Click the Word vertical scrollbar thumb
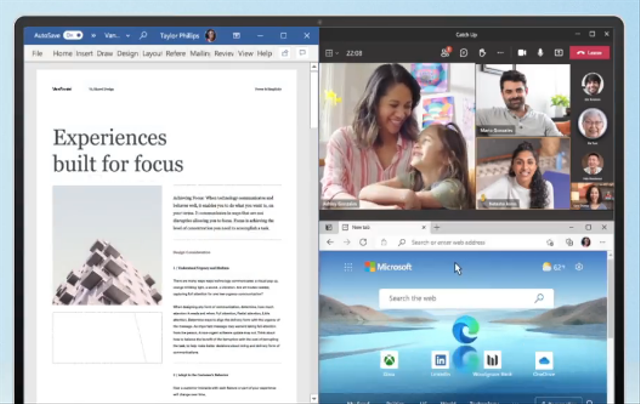This screenshot has width=640, height=404. [314, 100]
